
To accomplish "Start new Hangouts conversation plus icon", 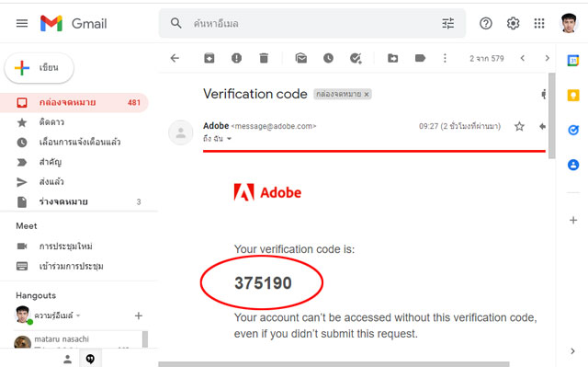I will coord(139,315).
